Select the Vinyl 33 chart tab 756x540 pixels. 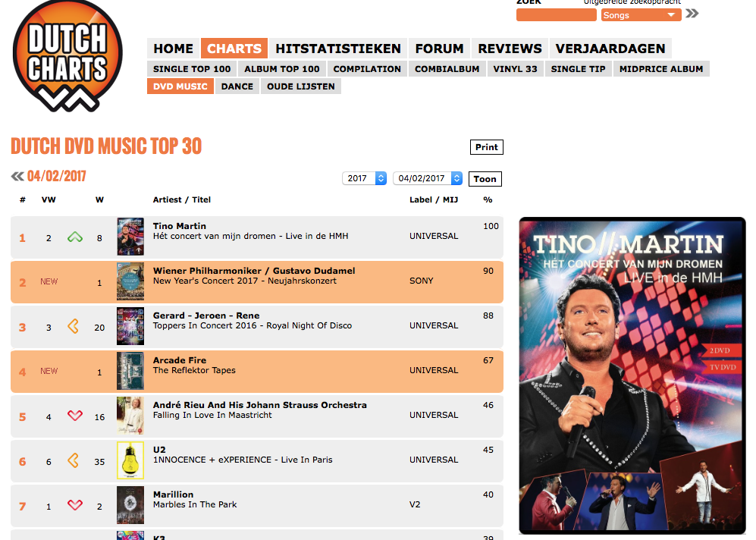(515, 69)
